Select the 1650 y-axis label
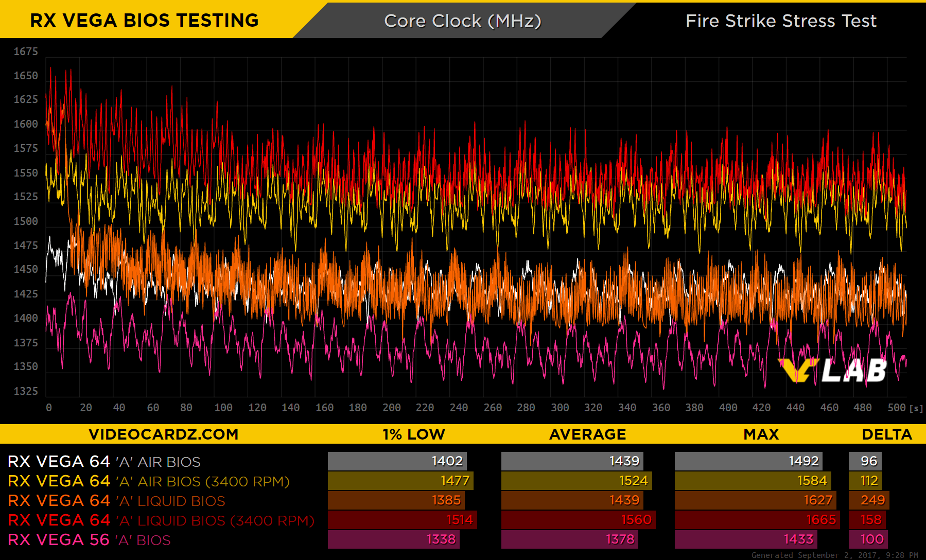The height and width of the screenshot is (560, 926). (26, 76)
